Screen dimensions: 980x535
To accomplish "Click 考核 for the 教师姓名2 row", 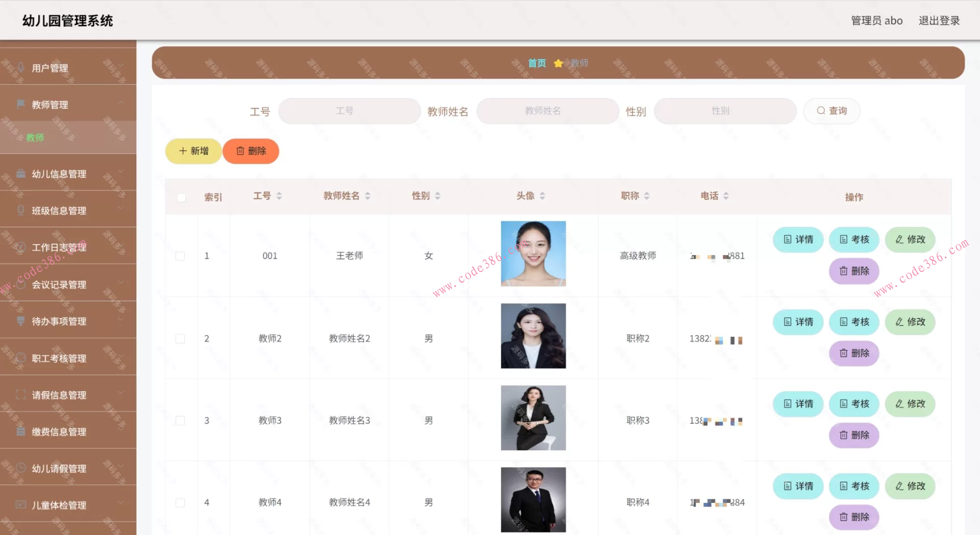I will [854, 322].
